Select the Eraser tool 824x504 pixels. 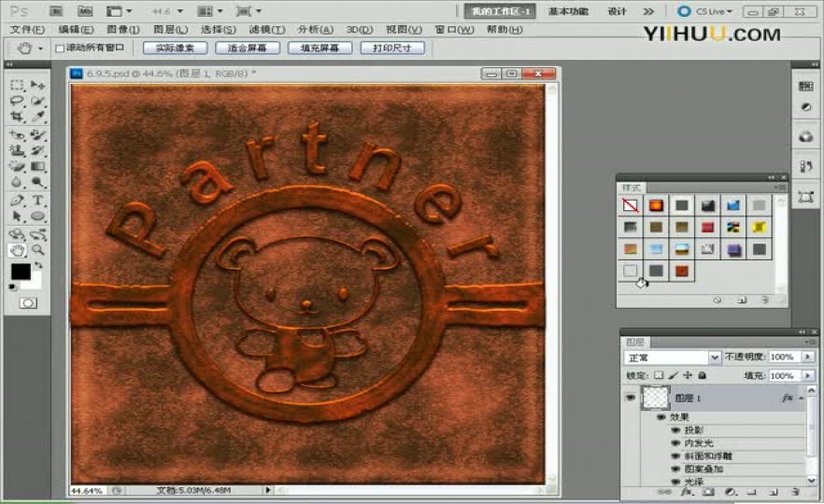(x=17, y=167)
